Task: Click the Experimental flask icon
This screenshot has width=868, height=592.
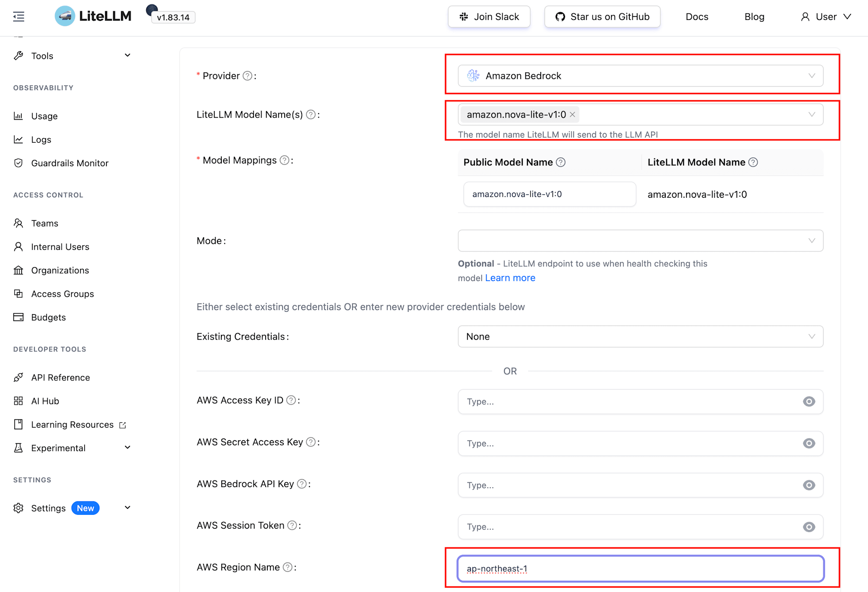Action: [x=18, y=448]
